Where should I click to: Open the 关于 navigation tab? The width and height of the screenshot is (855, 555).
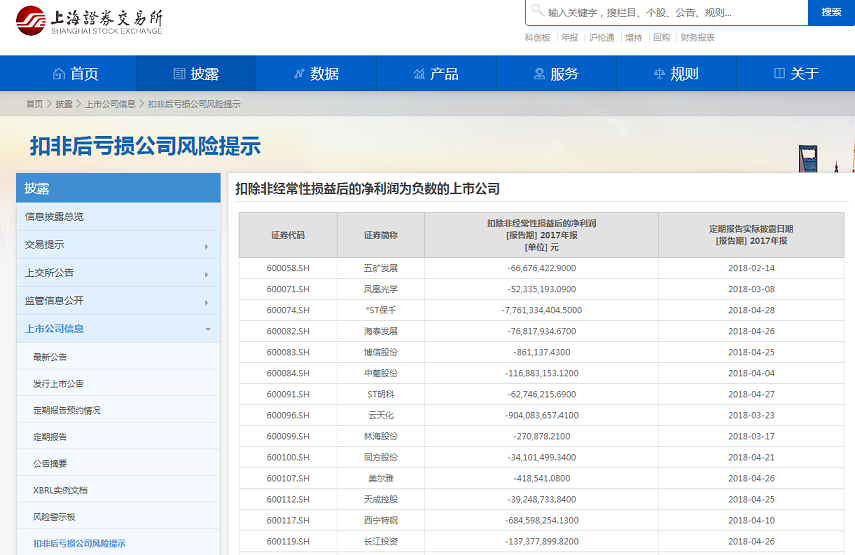pos(796,73)
